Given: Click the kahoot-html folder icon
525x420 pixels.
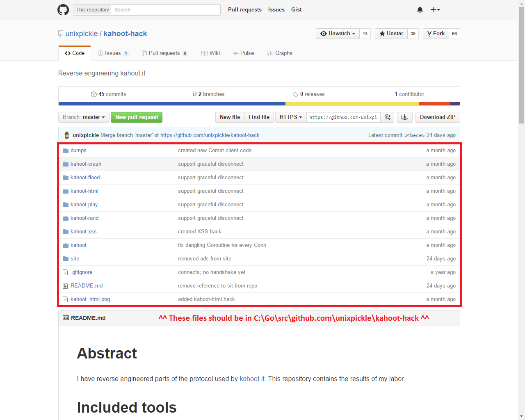Looking at the screenshot, I should click(x=66, y=191).
